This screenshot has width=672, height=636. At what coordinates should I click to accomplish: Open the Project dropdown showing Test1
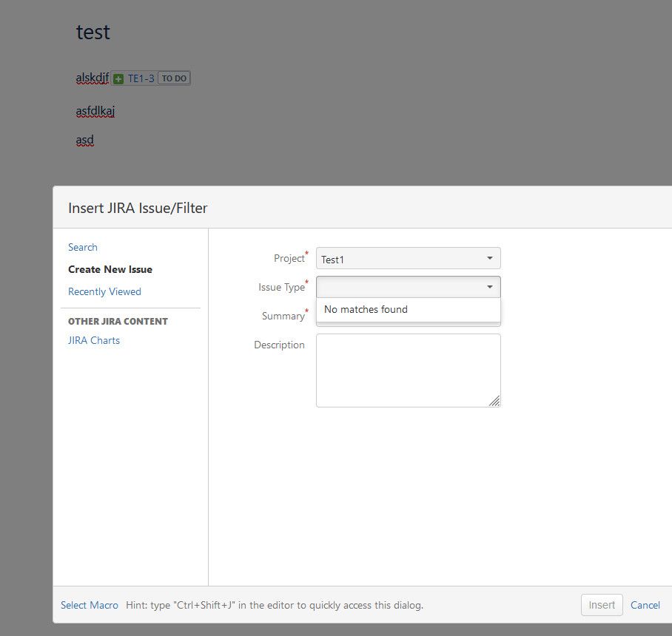pos(408,259)
